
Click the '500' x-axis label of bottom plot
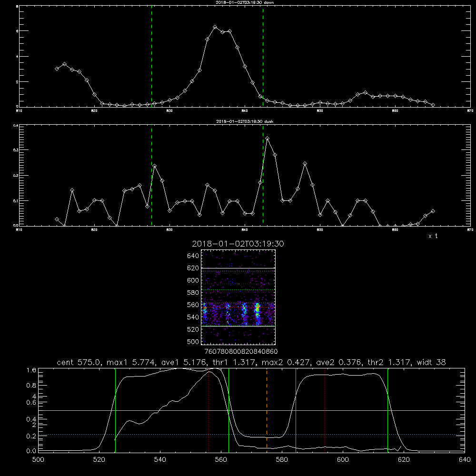click(38, 460)
